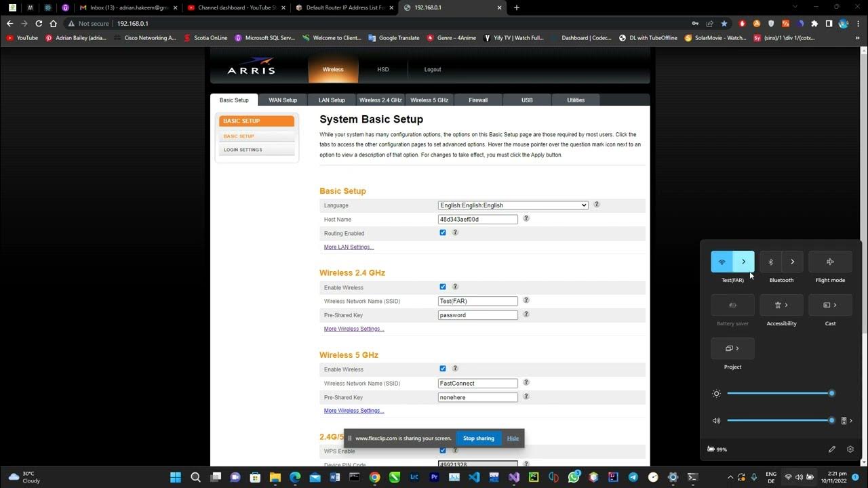Viewport: 868px width, 488px height.
Task: Open the Chrome three-dot menu
Action: click(x=858, y=23)
